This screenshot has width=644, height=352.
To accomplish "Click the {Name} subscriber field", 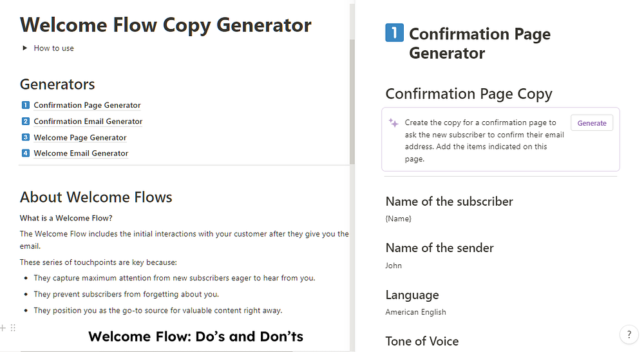I will (x=399, y=219).
